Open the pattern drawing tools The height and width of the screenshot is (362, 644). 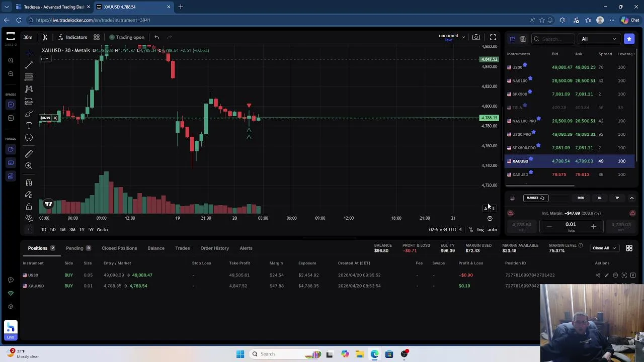pos(29,89)
